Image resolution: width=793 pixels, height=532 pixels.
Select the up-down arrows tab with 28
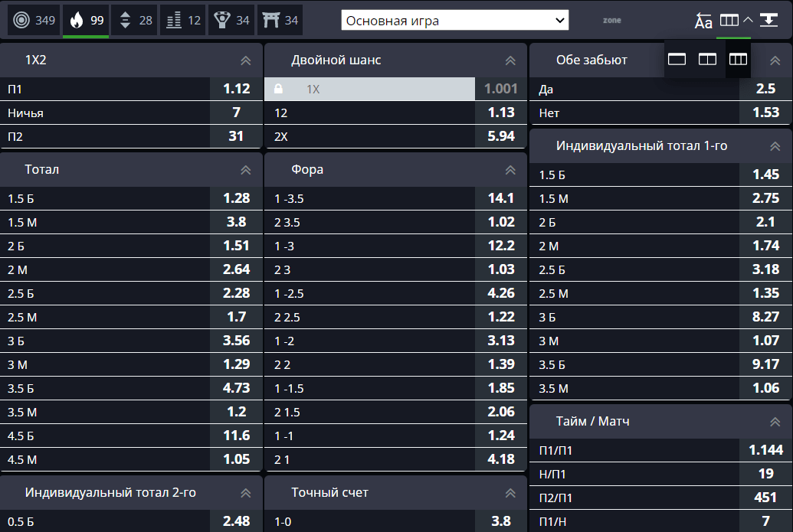tap(135, 20)
